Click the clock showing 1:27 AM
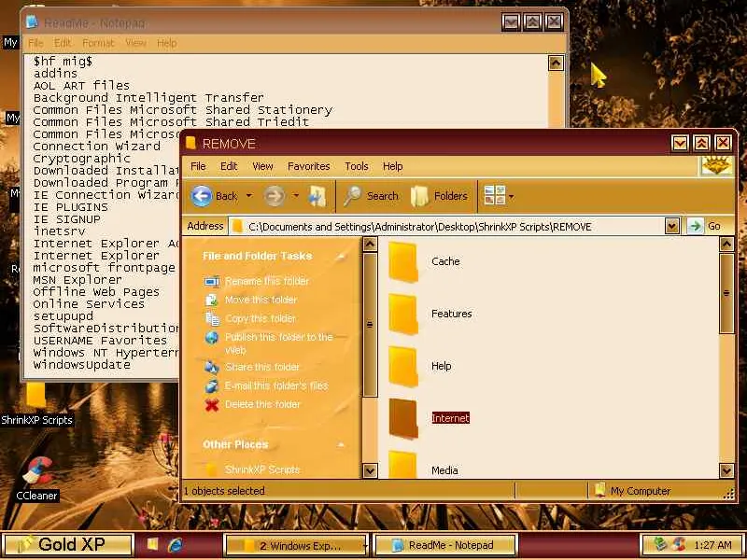Viewport: 747px width, 560px height. point(712,545)
